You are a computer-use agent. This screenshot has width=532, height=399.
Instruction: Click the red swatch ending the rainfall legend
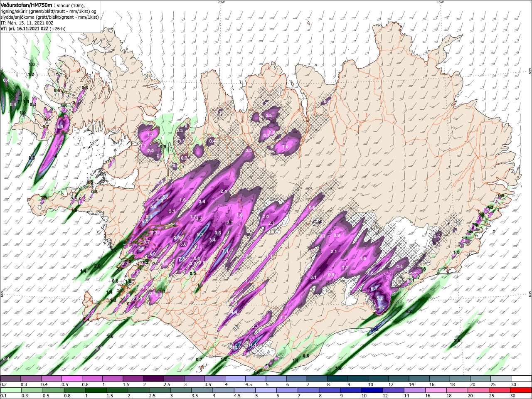pyautogui.click(x=521, y=390)
